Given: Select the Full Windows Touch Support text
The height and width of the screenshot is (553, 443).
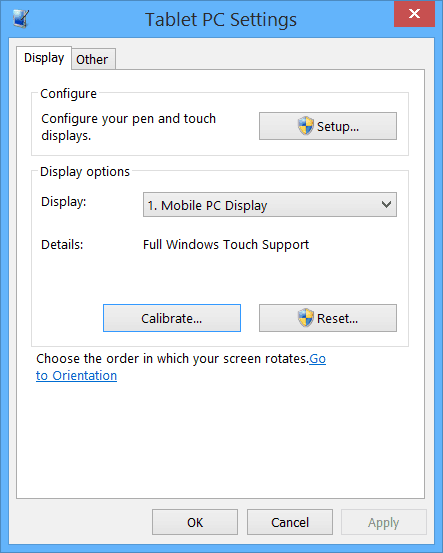Looking at the screenshot, I should (226, 244).
